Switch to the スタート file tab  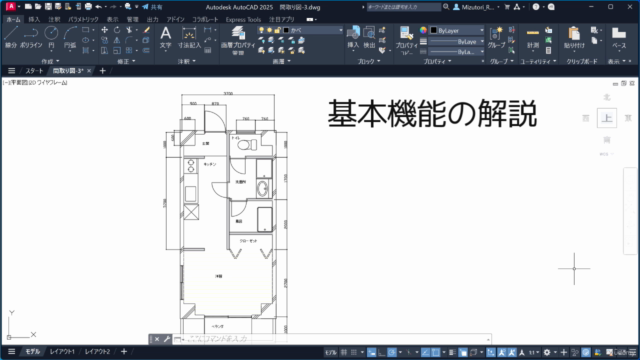[x=34, y=71]
